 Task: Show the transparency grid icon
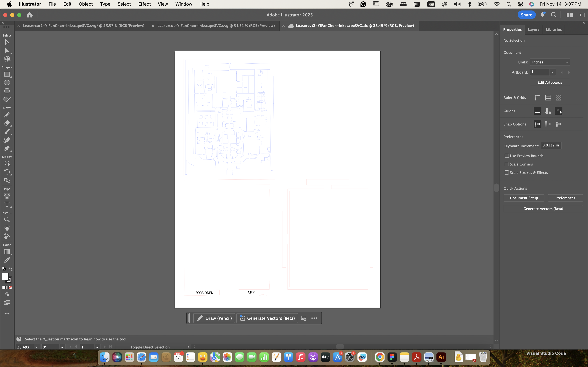558,98
